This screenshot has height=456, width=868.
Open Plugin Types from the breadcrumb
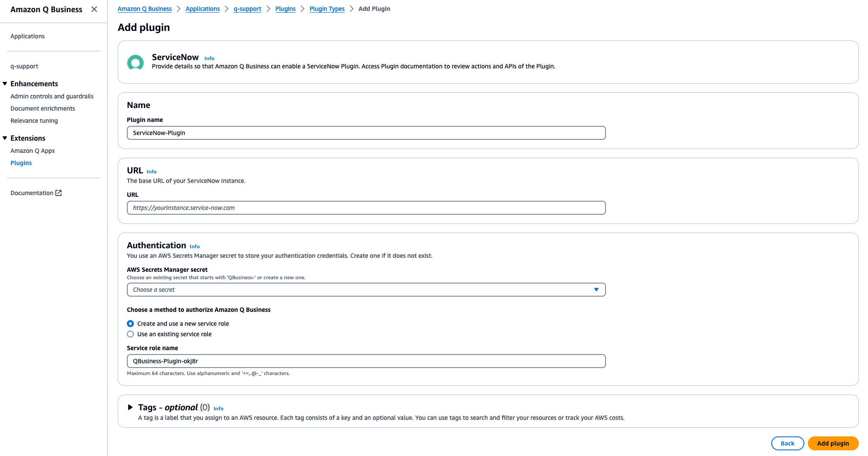point(327,9)
